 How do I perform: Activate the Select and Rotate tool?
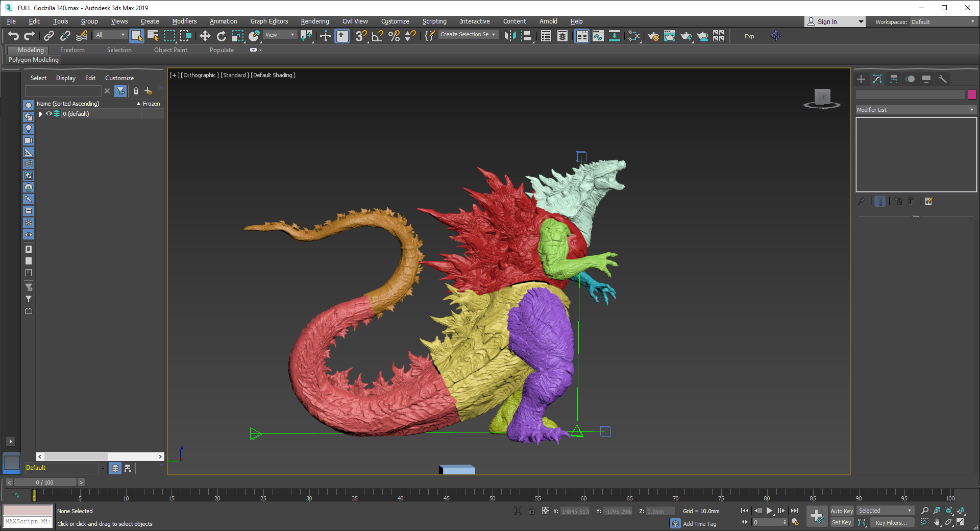(x=221, y=36)
